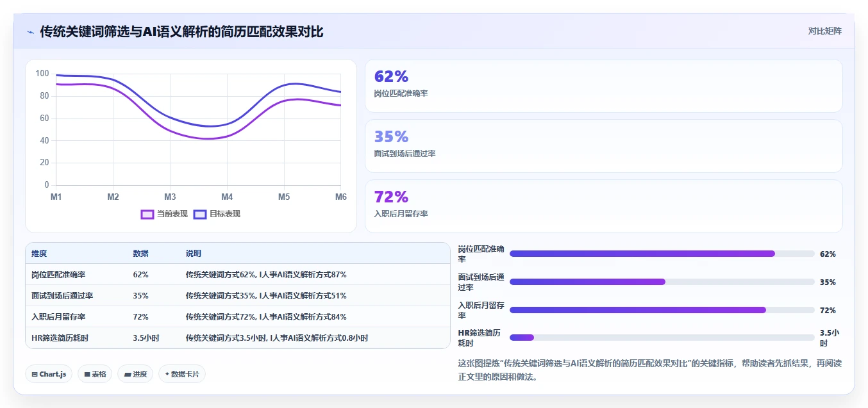Click the 说明 column header
The height and width of the screenshot is (408, 868).
click(193, 254)
